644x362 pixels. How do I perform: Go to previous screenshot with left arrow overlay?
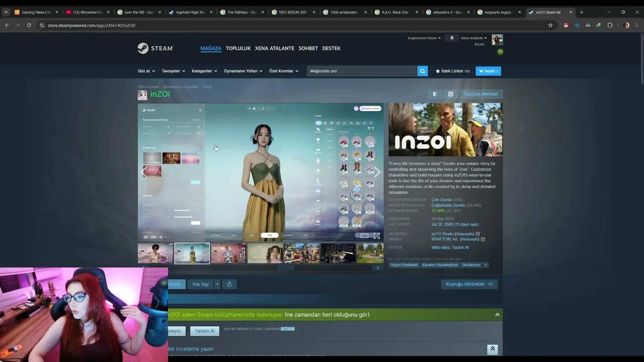click(x=143, y=172)
